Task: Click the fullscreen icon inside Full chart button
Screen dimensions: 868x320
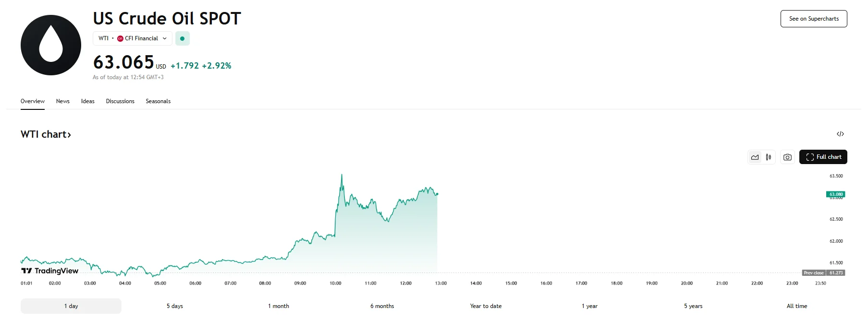Action: [809, 157]
